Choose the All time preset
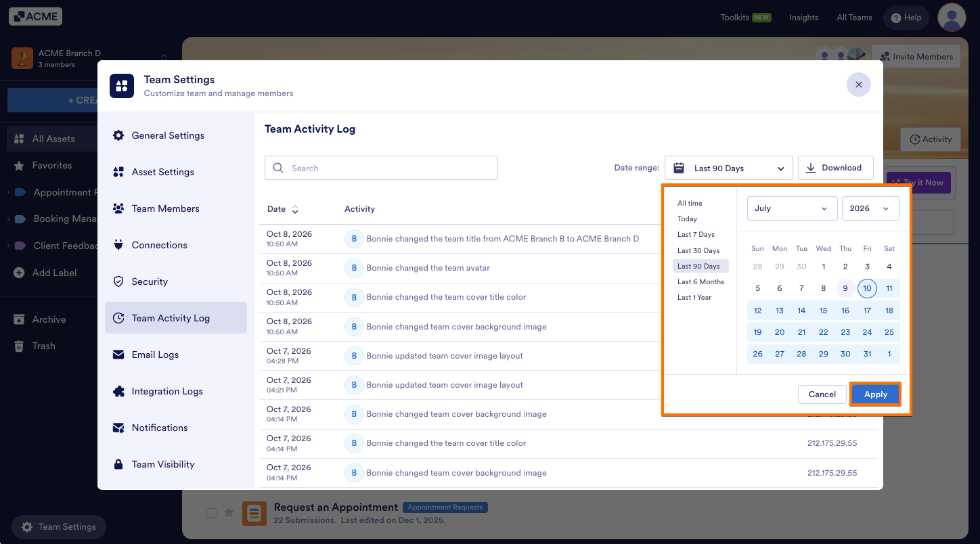980x544 pixels. click(690, 203)
